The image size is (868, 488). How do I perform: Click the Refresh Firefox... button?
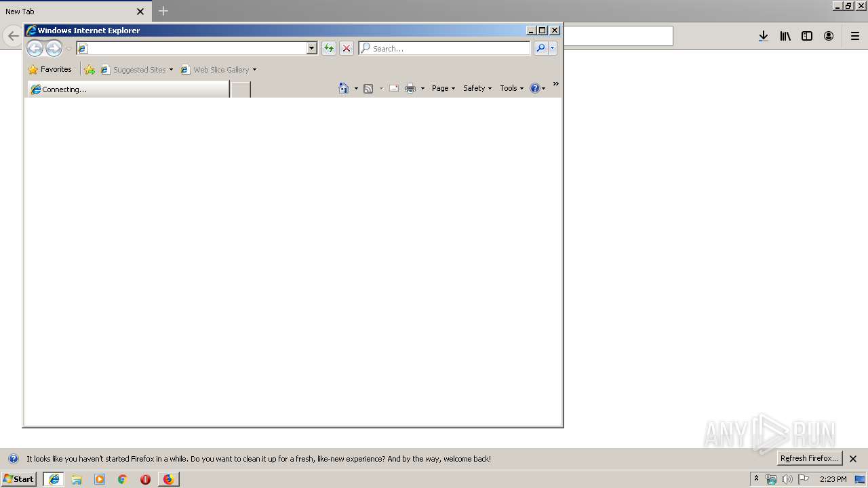coord(810,458)
